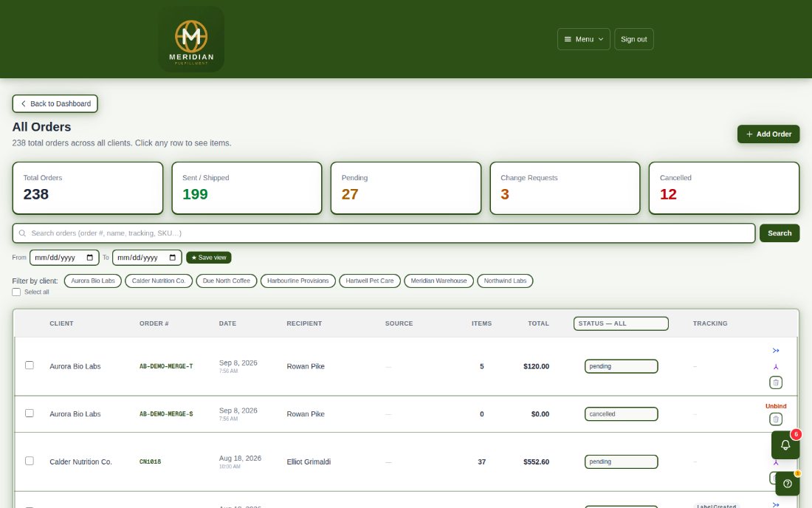812x508 pixels.
Task: Click the search magnifier icon in the search bar
Action: (22, 233)
